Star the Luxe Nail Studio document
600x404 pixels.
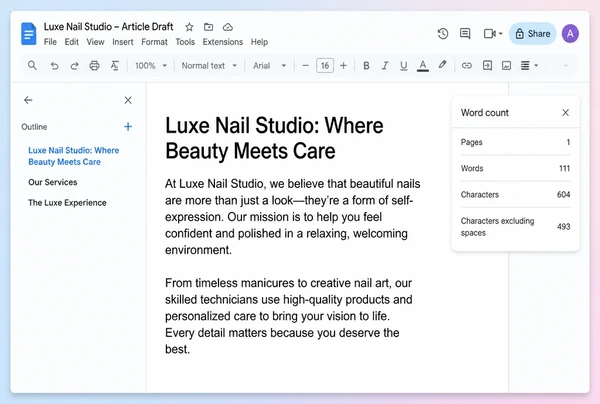tap(189, 27)
